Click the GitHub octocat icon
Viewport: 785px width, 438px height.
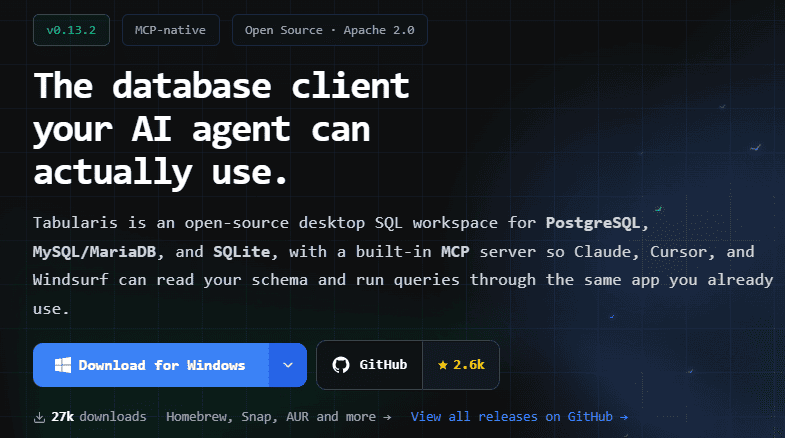tap(341, 365)
